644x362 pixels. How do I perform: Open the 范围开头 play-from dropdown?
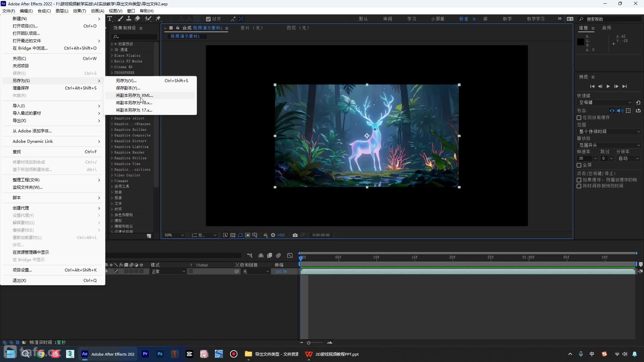(x=609, y=145)
